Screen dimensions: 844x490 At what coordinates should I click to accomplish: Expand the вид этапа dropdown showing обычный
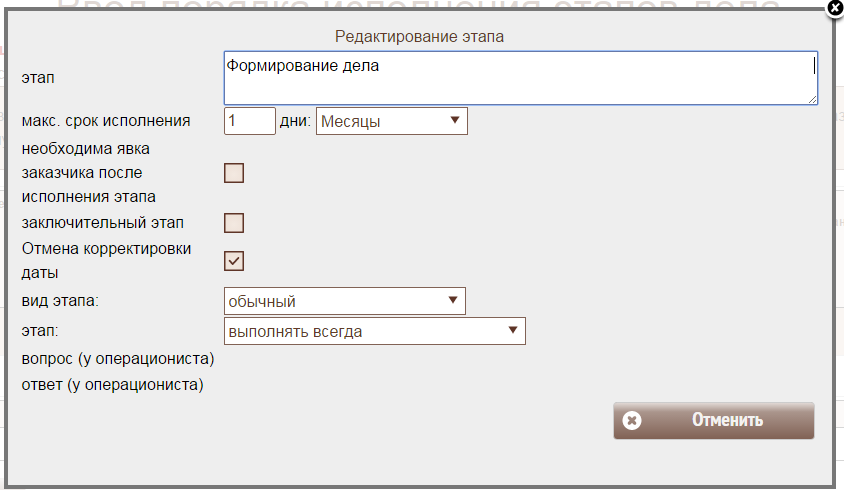[x=344, y=301]
